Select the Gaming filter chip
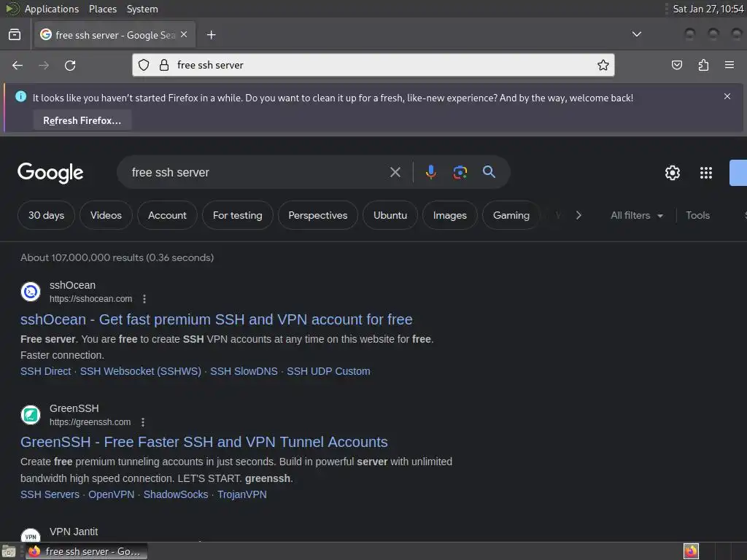Viewport: 747px width, 560px height. click(x=511, y=215)
